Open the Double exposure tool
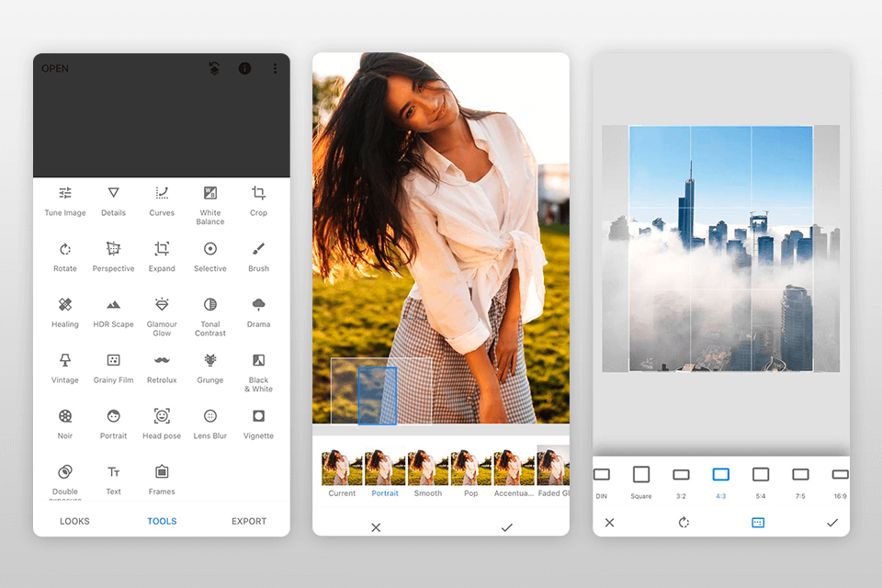The width and height of the screenshot is (882, 588). (x=65, y=481)
